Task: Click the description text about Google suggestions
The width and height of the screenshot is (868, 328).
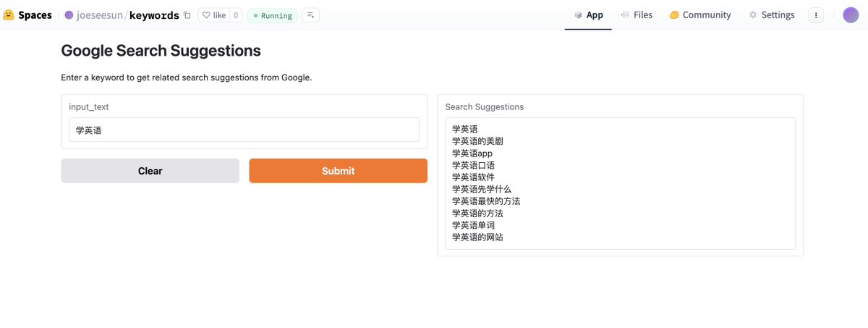Action: pos(187,77)
